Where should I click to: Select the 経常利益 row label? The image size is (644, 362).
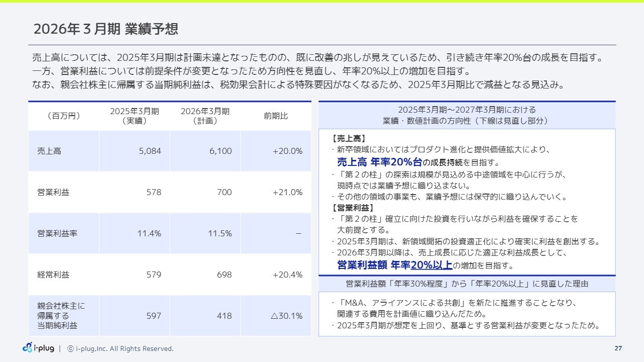pos(53,275)
